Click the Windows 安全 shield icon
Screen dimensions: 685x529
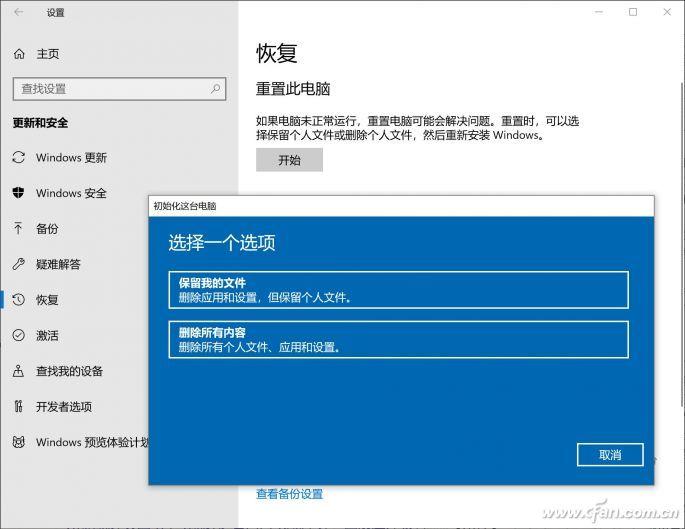(18, 193)
